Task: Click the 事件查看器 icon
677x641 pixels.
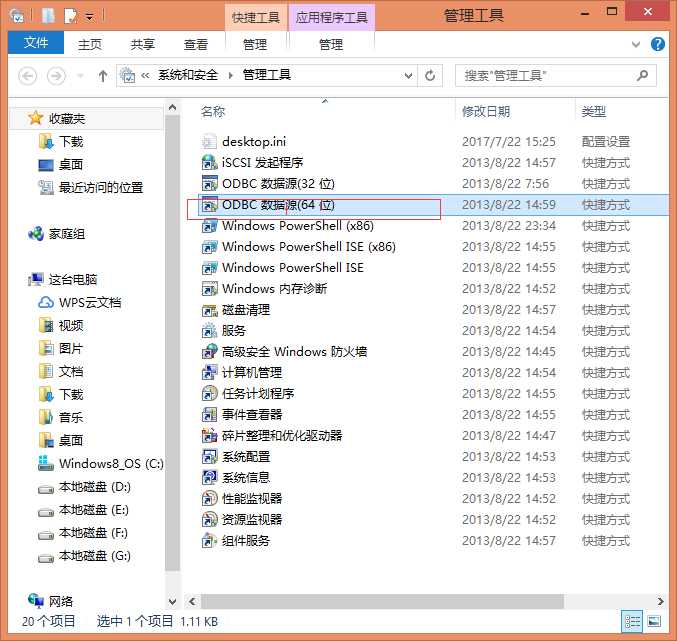Action: click(x=209, y=414)
